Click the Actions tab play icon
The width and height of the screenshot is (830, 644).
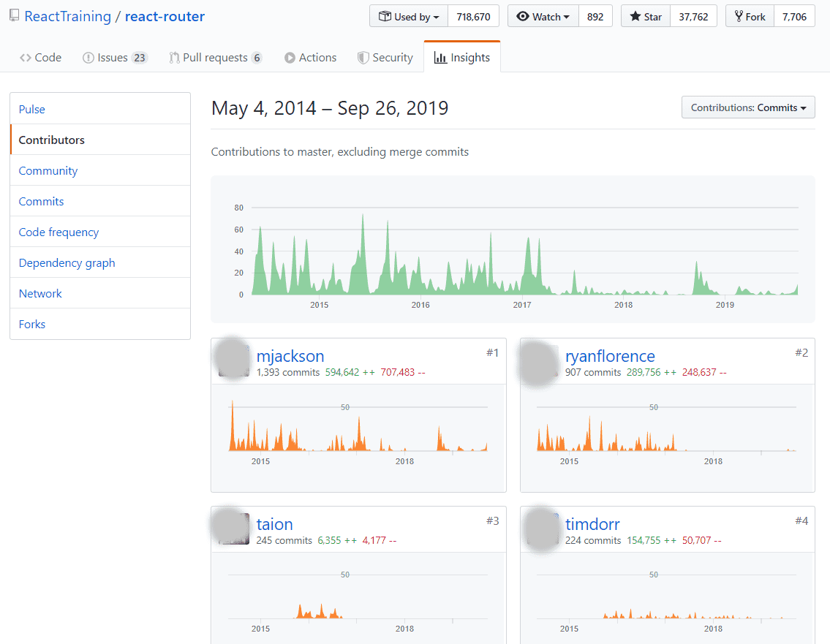(290, 58)
